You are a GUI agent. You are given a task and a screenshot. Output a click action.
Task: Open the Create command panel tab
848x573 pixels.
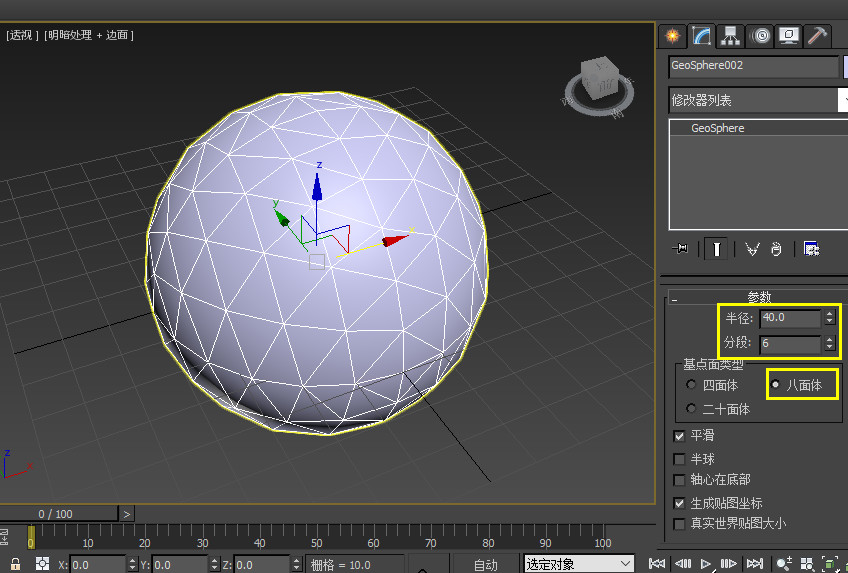(x=672, y=36)
